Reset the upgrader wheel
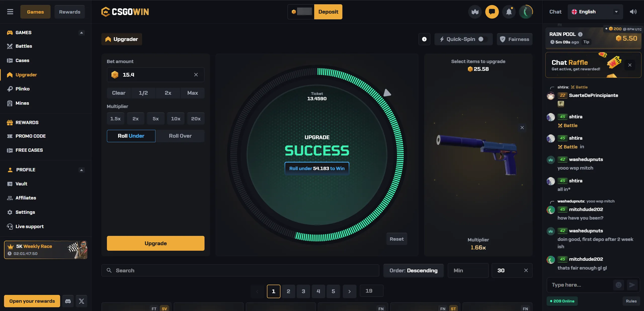644x311 pixels. [397, 239]
